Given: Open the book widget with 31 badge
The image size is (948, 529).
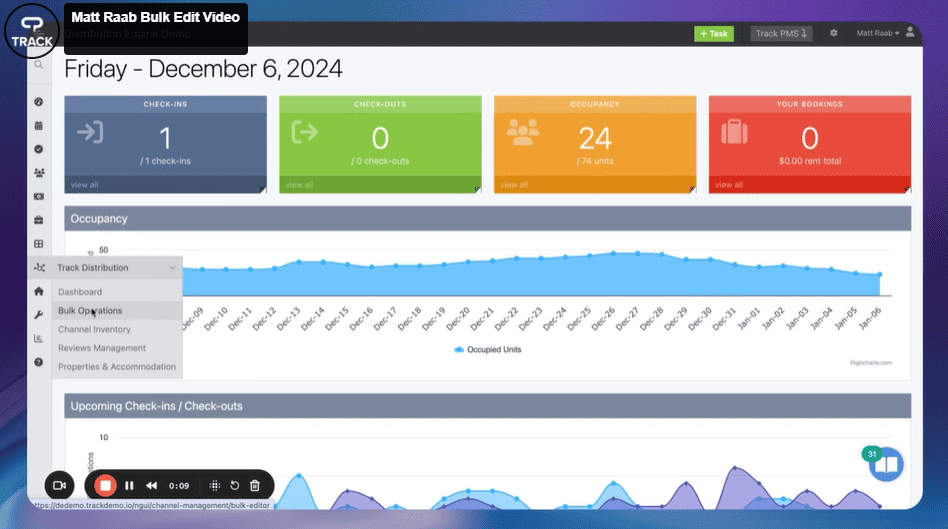Looking at the screenshot, I should [x=886, y=464].
